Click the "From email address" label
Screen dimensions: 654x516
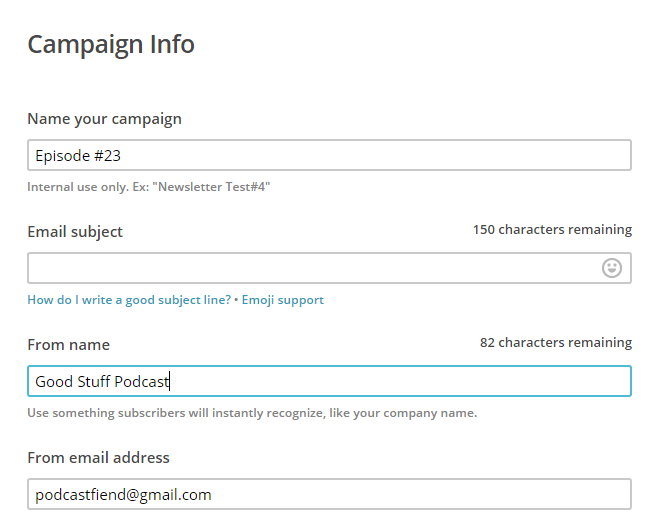[98, 458]
